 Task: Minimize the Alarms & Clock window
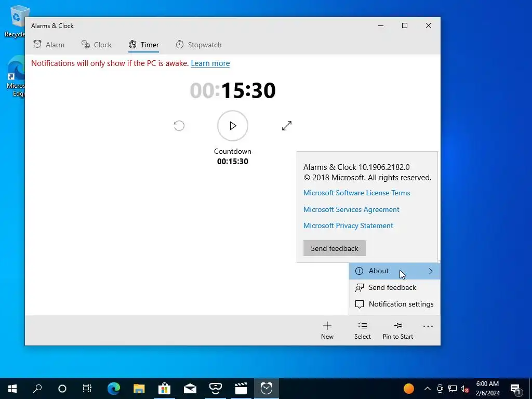coord(381,26)
